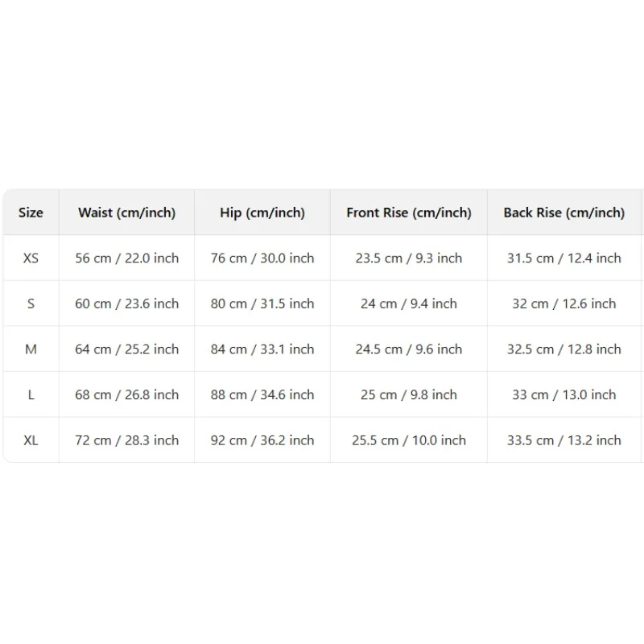Click the 24.5 cm / 9.6 inch cell

tap(409, 349)
